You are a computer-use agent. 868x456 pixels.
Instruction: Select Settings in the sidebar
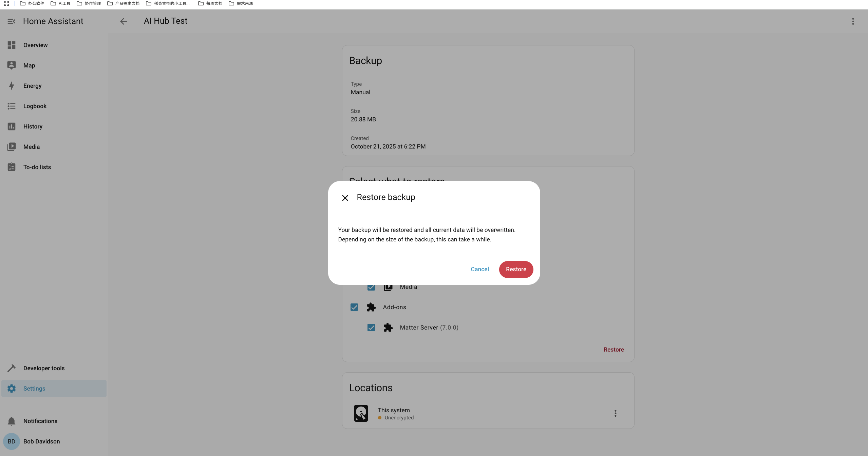coord(54,389)
